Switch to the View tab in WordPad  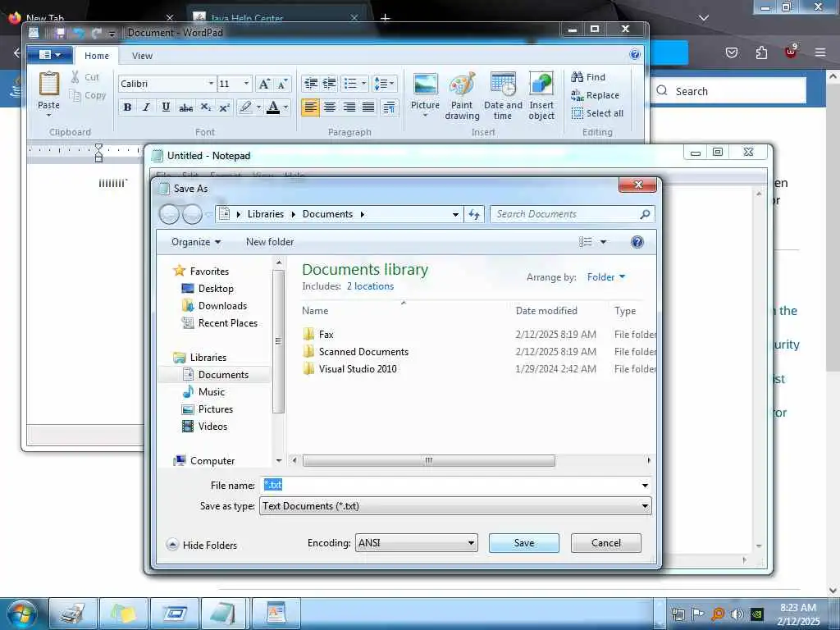coord(142,56)
